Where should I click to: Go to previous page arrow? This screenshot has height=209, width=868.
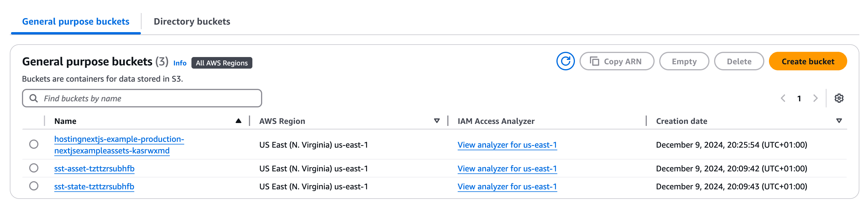783,98
